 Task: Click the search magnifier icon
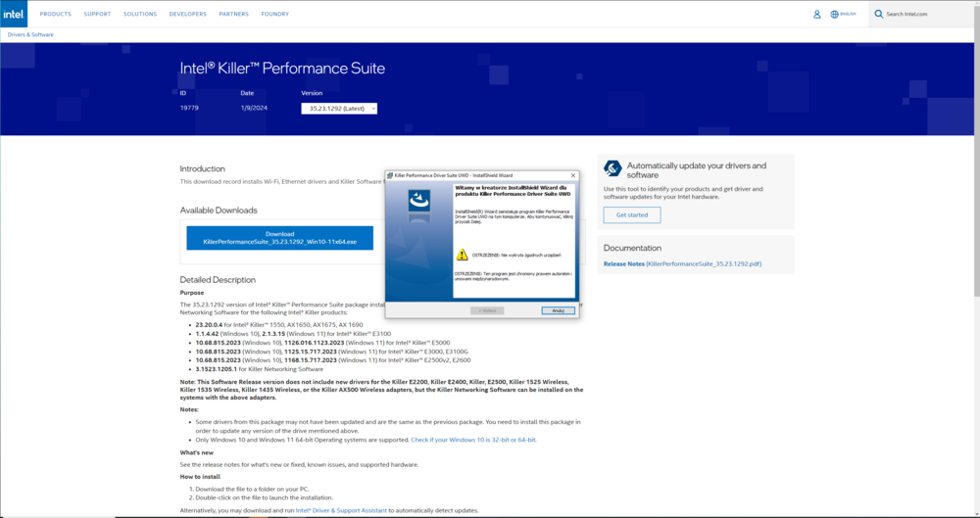[x=879, y=14]
